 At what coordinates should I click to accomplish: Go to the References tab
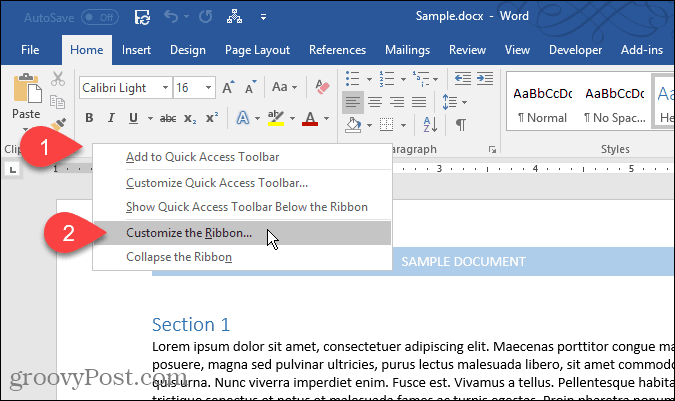click(338, 50)
